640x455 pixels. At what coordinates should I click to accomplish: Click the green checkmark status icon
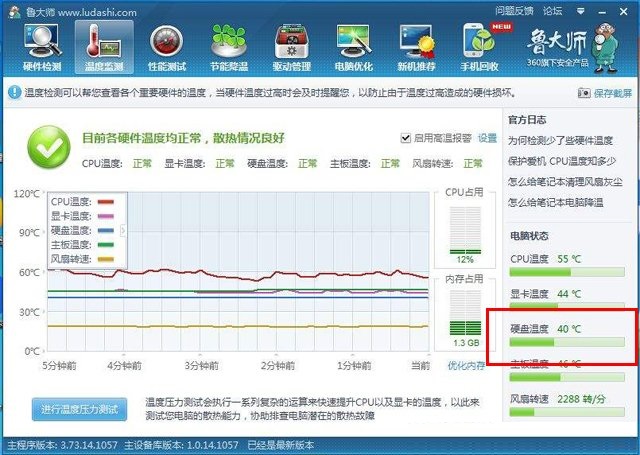[x=49, y=147]
